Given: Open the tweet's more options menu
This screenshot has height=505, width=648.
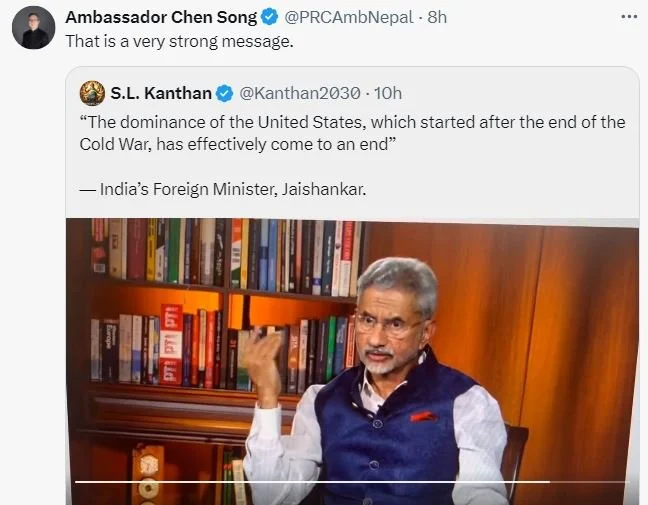Looking at the screenshot, I should pos(628,17).
